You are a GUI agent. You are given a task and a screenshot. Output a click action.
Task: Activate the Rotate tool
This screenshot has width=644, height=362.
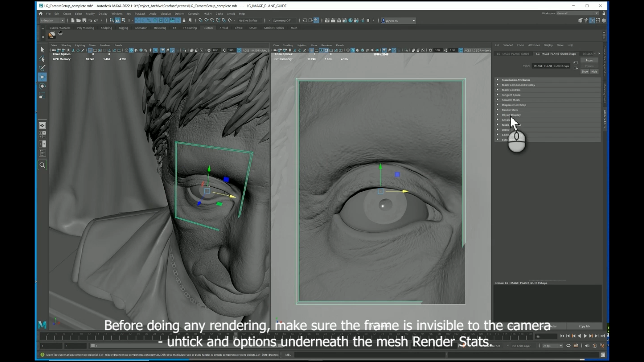42,86
